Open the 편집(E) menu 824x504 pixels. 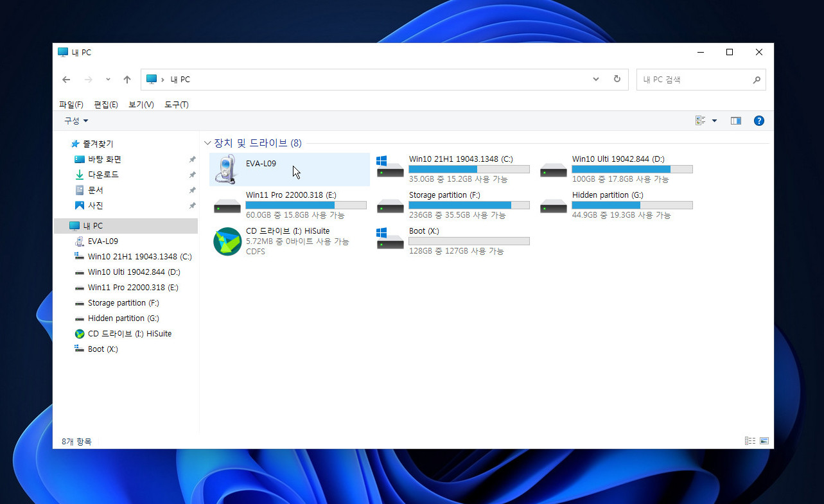[x=106, y=105]
